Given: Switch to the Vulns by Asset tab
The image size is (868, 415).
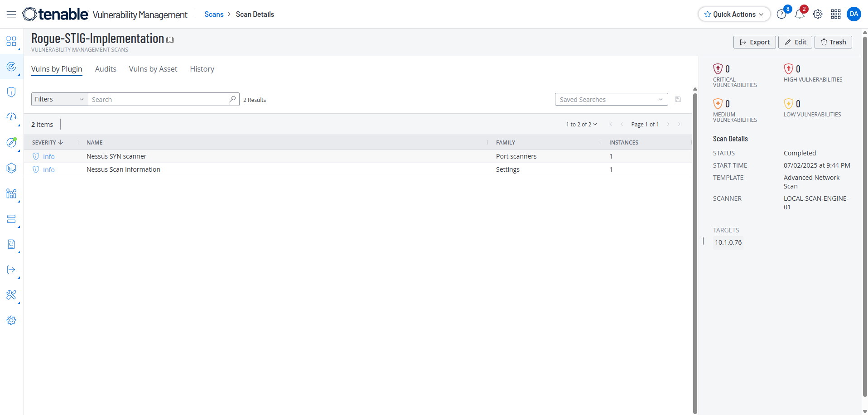Looking at the screenshot, I should pos(153,69).
